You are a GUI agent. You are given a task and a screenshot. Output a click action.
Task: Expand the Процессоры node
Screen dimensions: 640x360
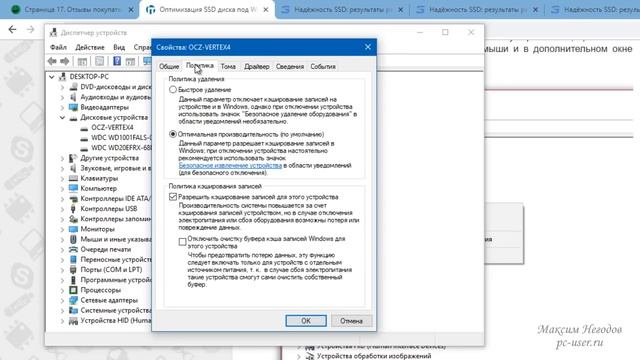tap(62, 290)
